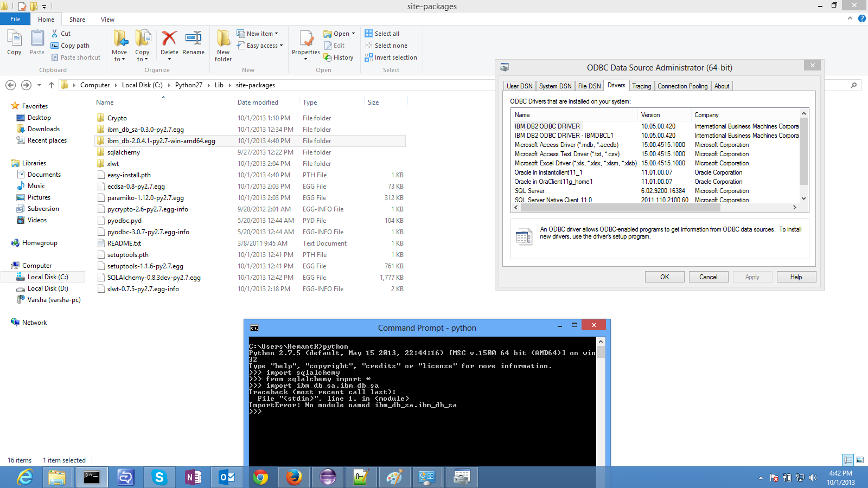Viewport: 868px width, 488px height.
Task: Click the Edit button in the ribbon
Action: tap(334, 46)
